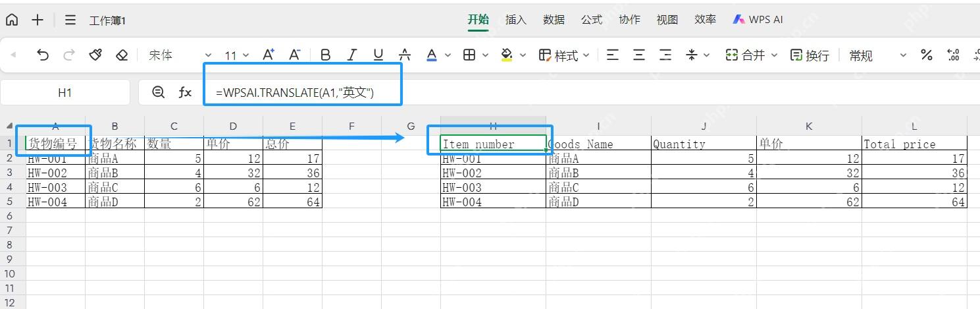Switch to the 协作 tab
The width and height of the screenshot is (980, 309).
pyautogui.click(x=630, y=19)
